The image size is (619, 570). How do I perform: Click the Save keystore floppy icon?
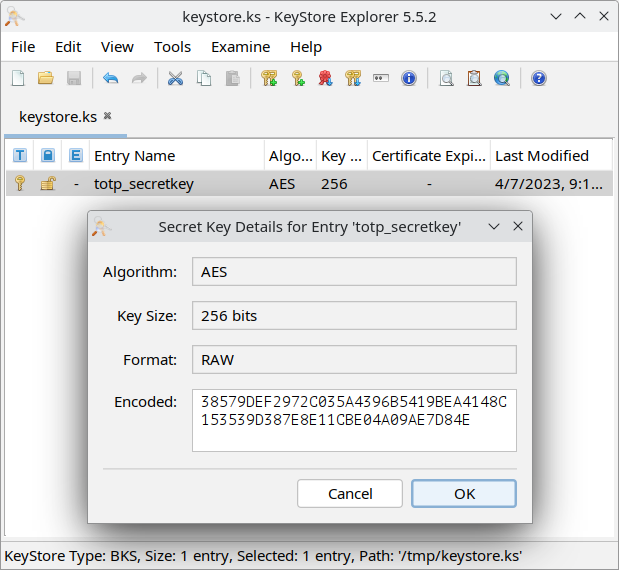[x=74, y=78]
